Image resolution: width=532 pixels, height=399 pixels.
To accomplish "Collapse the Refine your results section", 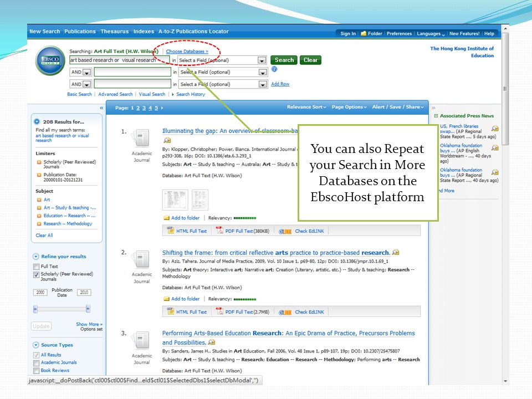I will 35,257.
